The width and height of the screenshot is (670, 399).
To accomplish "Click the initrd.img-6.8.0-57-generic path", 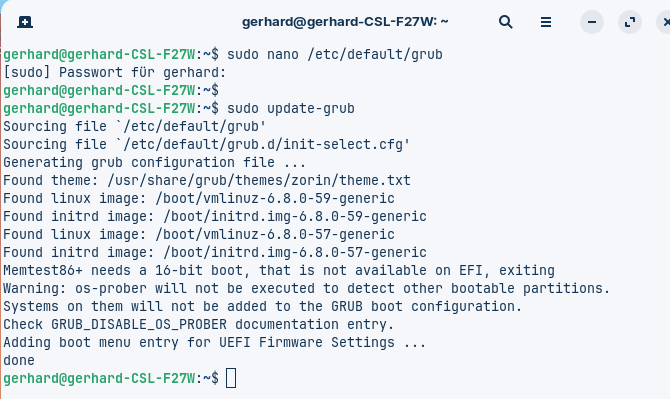I will point(295,252).
